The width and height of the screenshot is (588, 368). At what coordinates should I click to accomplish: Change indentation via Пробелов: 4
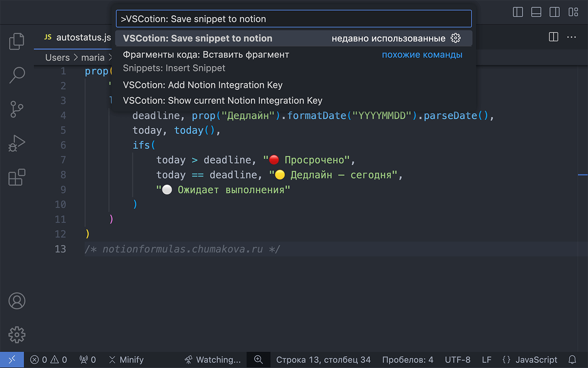click(408, 360)
